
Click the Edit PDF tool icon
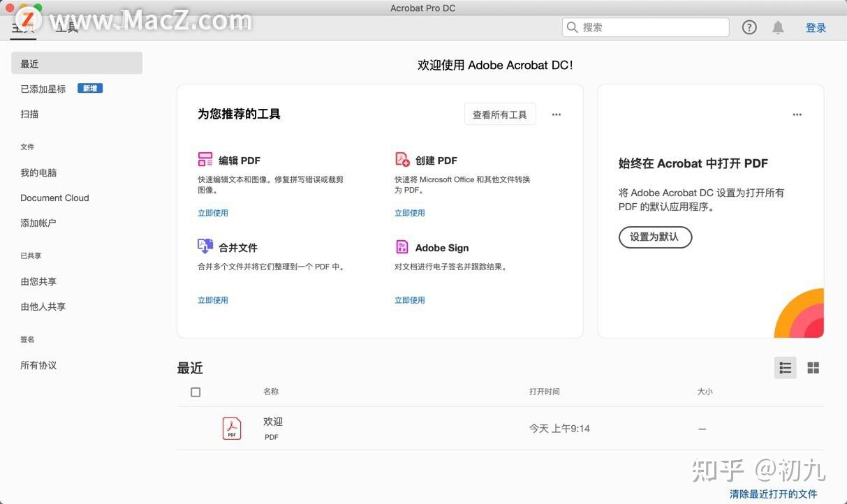click(205, 160)
